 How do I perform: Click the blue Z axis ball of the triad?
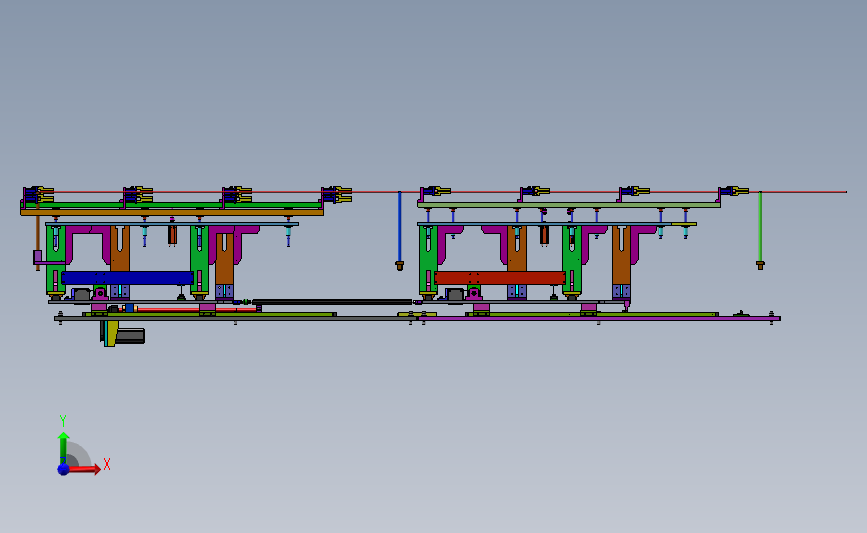[x=64, y=469]
